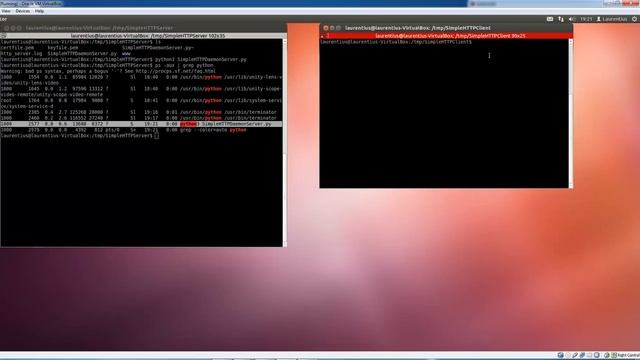Open the mail envelope indicator in Ubuntu panel
This screenshot has width=640, height=360.
[550, 19]
